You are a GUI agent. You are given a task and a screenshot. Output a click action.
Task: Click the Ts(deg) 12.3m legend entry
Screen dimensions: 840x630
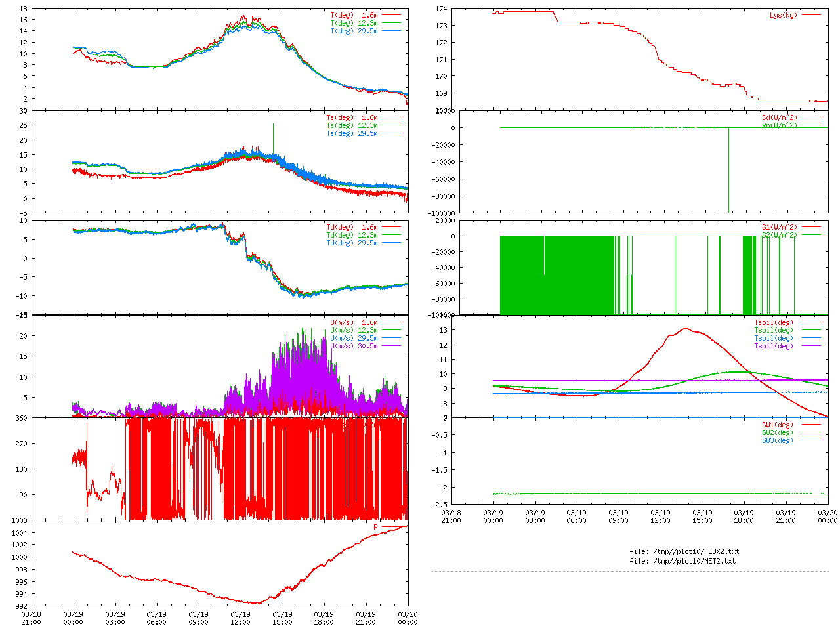[352, 125]
